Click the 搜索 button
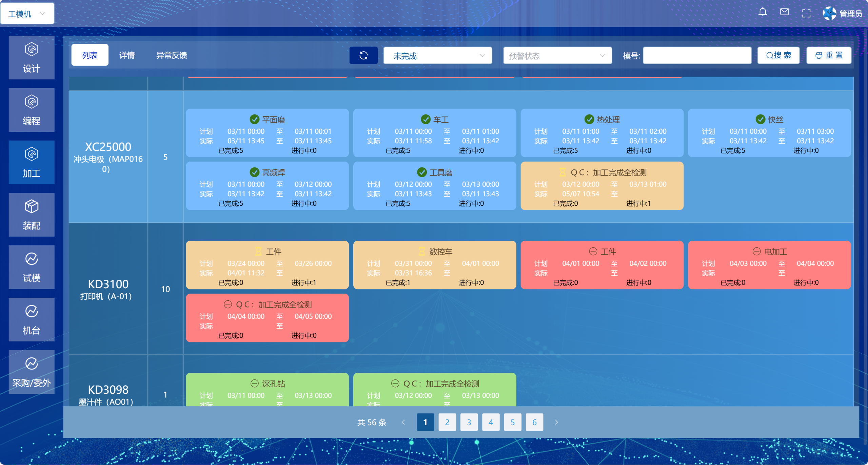Image resolution: width=868 pixels, height=465 pixels. pyautogui.click(x=778, y=55)
